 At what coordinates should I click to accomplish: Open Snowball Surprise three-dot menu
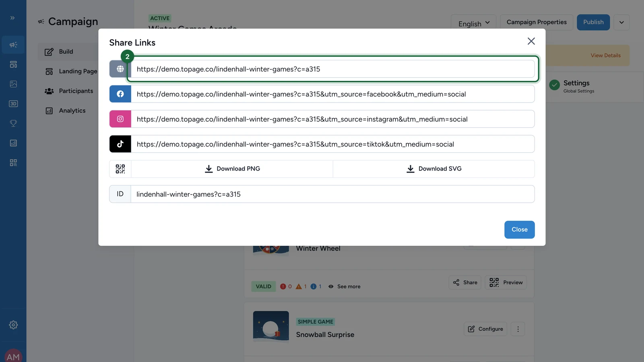(x=518, y=329)
